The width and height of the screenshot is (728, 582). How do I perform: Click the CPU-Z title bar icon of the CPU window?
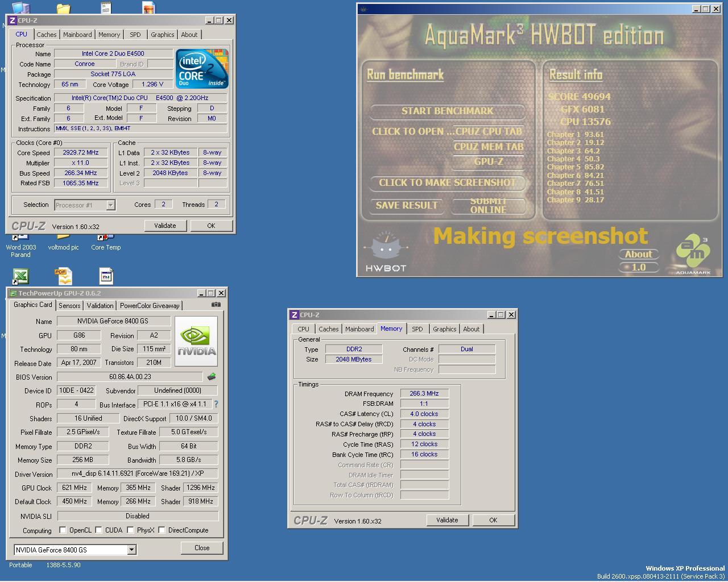click(x=13, y=20)
